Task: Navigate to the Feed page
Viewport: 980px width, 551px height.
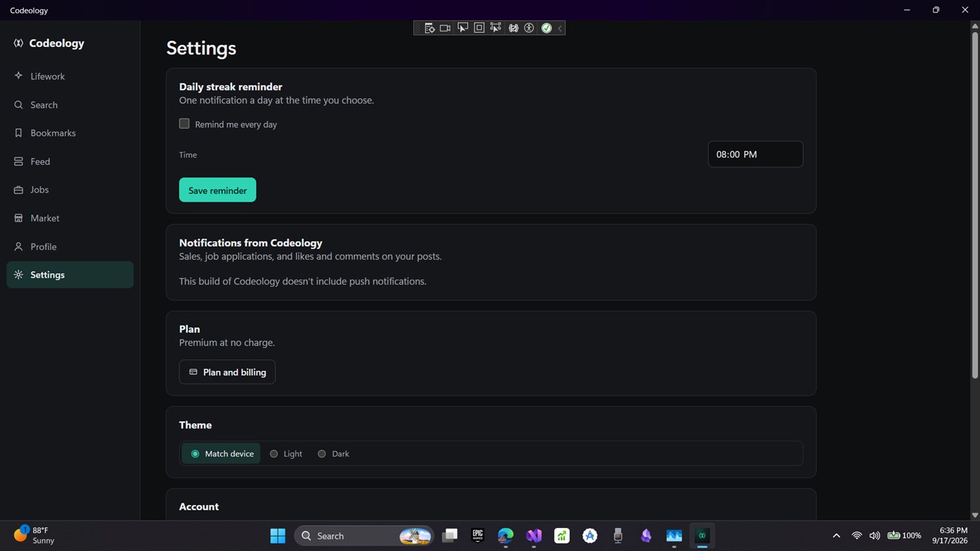Action: 70,162
